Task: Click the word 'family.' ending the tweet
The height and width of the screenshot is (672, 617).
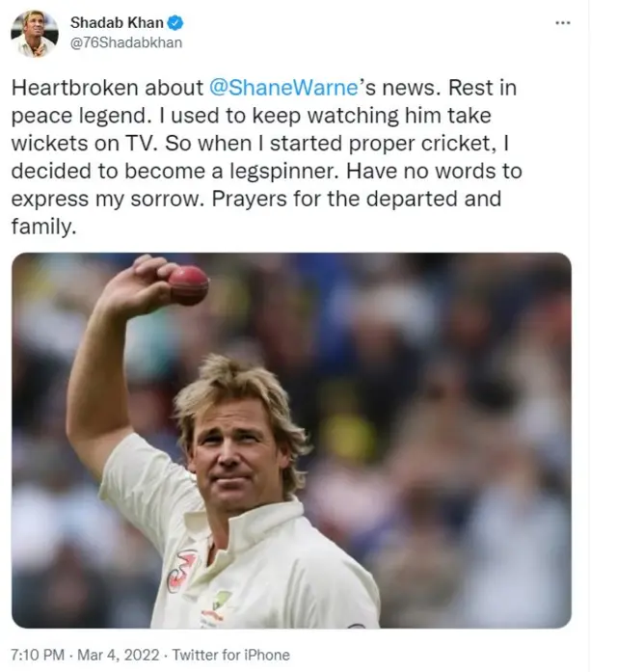Action: pyautogui.click(x=43, y=228)
